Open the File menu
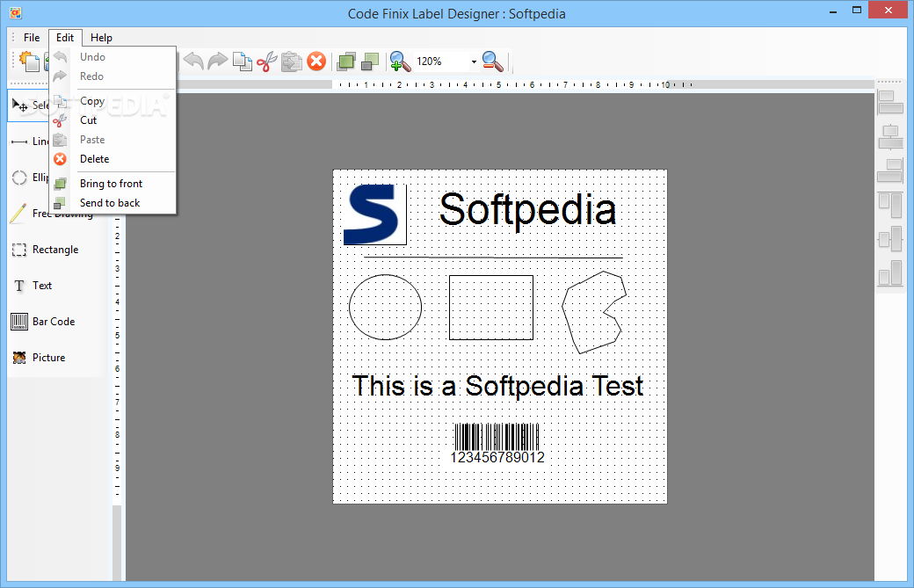Screen dimensions: 914x588 pyautogui.click(x=32, y=37)
